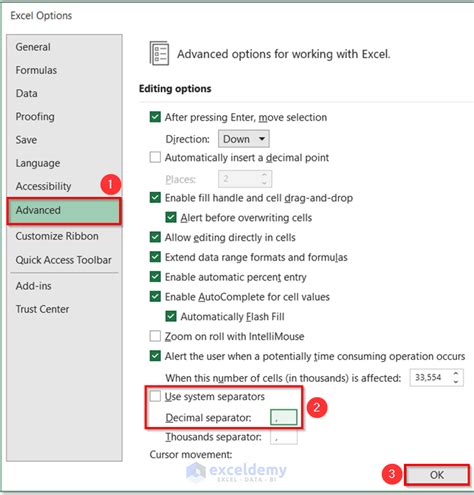Toggle Automatically Flash Fill checkbox
This screenshot has height=495, width=474.
[x=171, y=316]
